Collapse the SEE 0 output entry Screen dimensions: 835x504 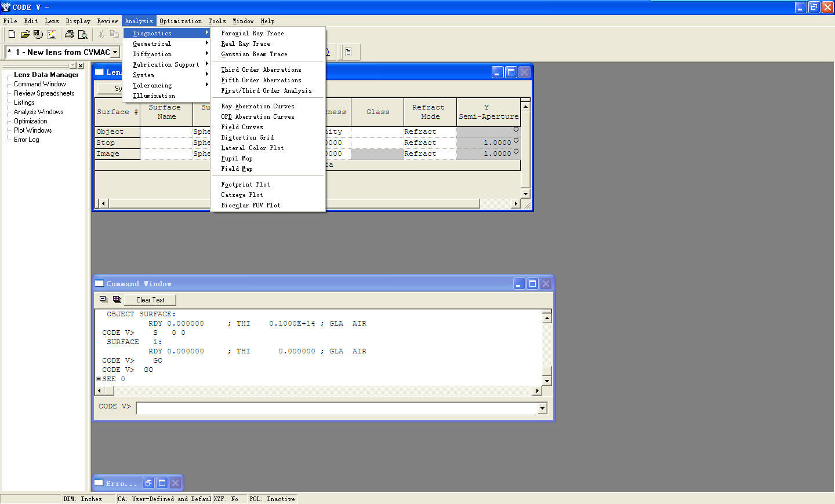pos(99,379)
